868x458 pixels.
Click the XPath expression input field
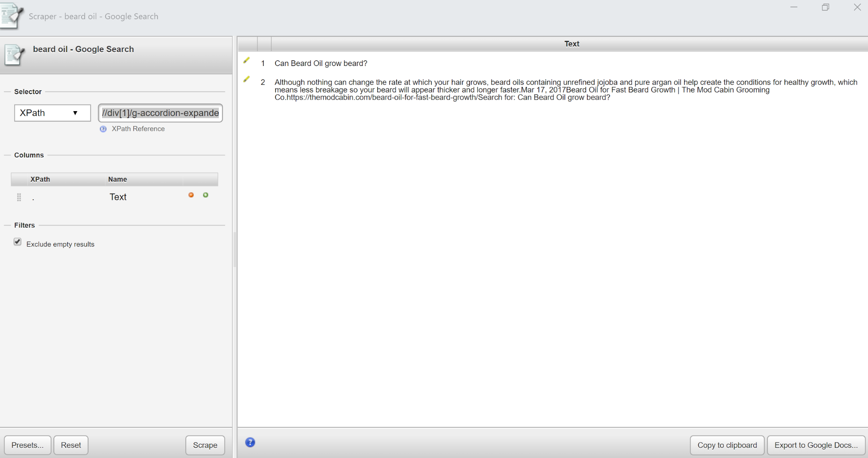[x=160, y=113]
